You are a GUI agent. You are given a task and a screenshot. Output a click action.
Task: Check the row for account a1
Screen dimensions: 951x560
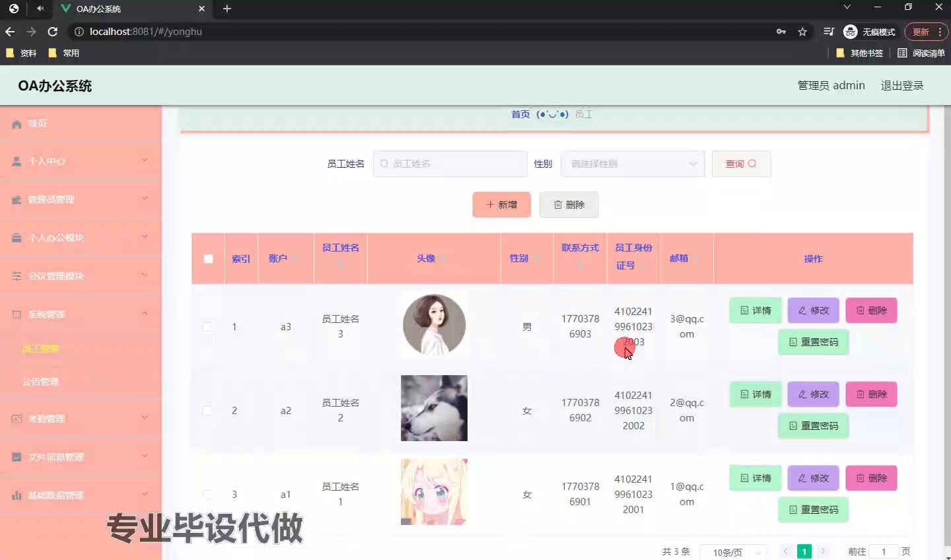click(207, 495)
